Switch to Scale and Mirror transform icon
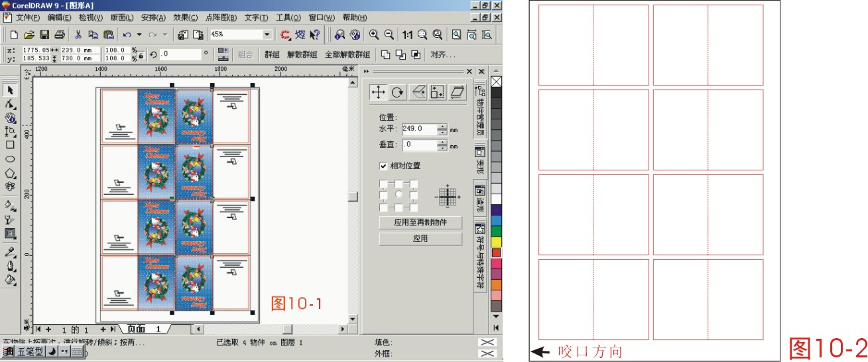 (x=418, y=92)
